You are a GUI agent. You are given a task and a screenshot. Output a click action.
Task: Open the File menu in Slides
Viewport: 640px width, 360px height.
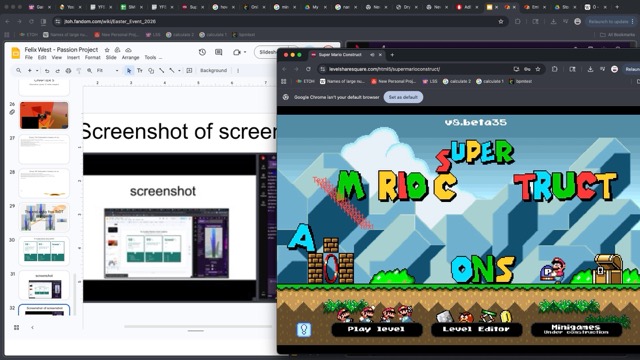(29, 58)
